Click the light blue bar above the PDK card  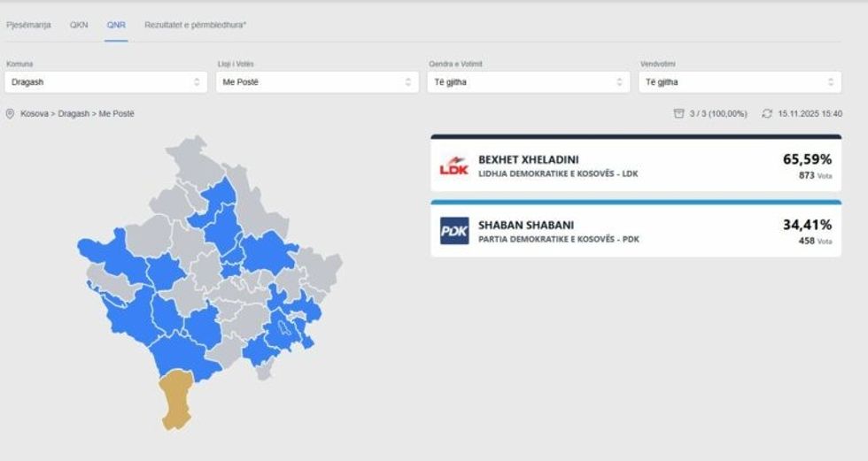pos(635,203)
